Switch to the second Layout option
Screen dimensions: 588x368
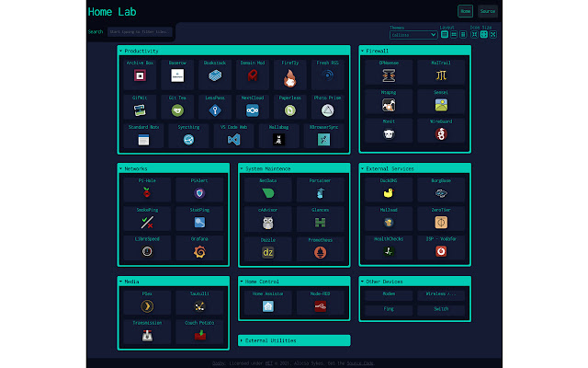[x=454, y=35]
